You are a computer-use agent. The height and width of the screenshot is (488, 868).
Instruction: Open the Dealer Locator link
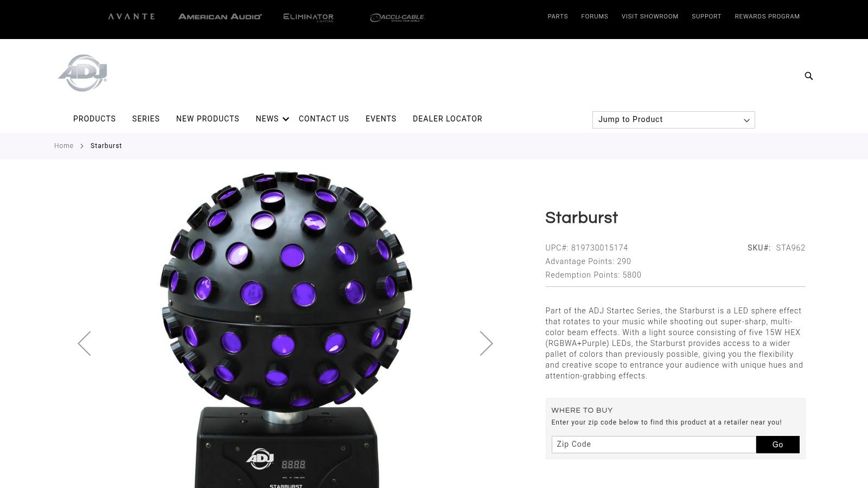(x=448, y=119)
